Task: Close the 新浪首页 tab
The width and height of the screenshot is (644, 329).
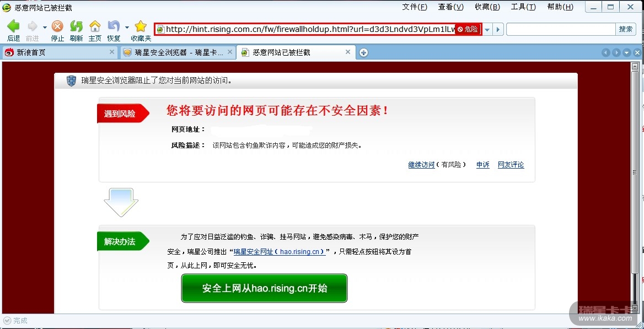Action: pos(112,52)
